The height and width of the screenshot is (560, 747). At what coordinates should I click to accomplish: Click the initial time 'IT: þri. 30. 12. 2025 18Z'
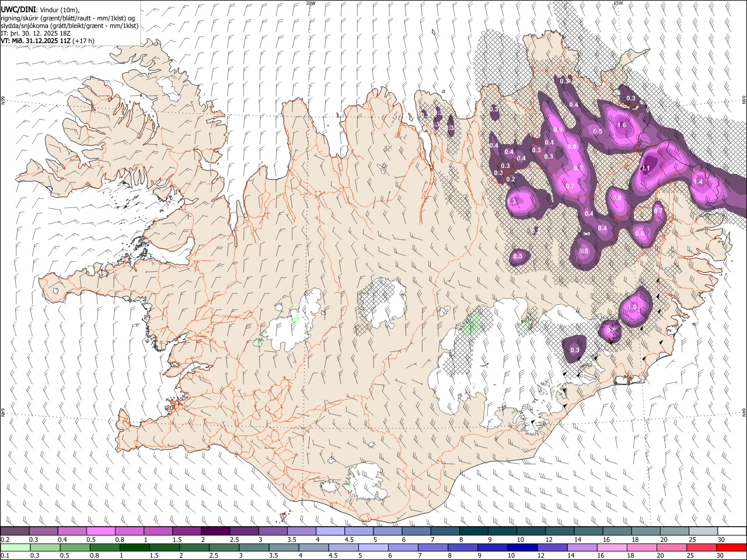point(36,33)
